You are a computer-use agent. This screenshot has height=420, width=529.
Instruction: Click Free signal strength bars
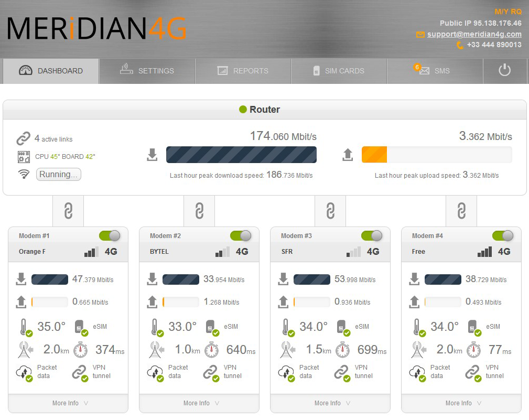point(485,252)
